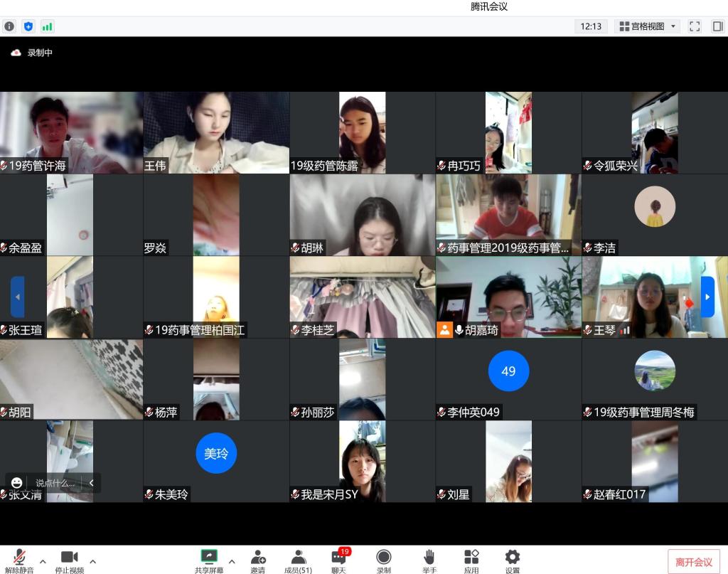Click the 说点什么 chat input field

point(55,483)
